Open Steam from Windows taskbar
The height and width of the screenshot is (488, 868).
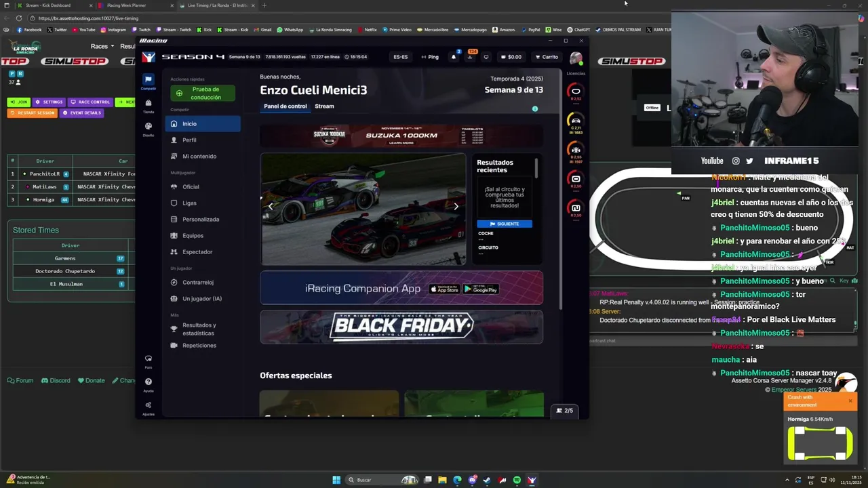tap(487, 480)
